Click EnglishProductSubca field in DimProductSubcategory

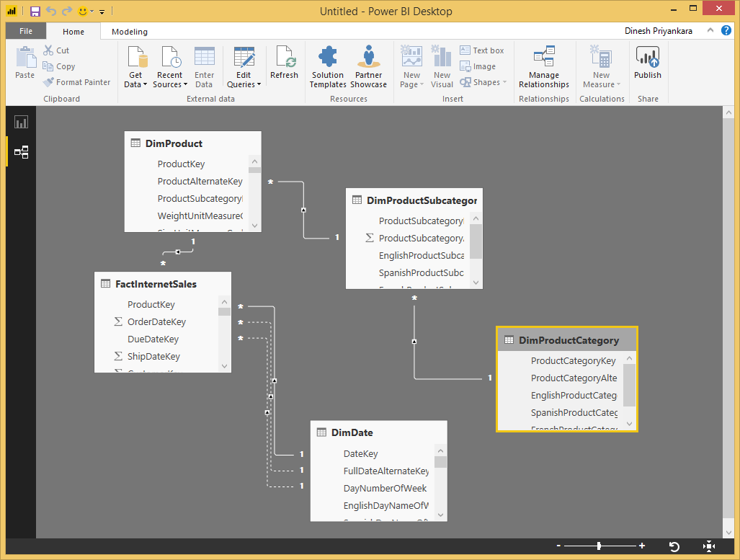click(x=422, y=255)
